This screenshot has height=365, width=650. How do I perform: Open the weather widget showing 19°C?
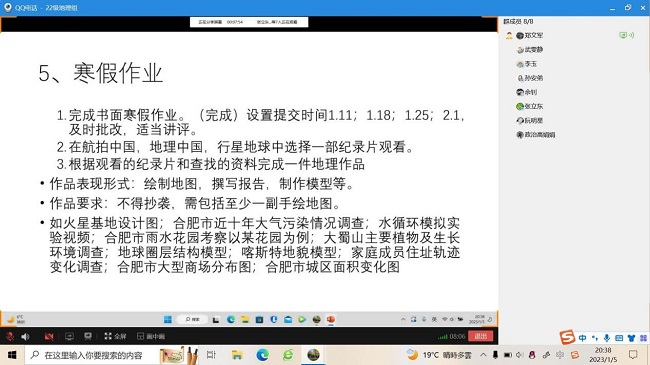click(x=439, y=355)
